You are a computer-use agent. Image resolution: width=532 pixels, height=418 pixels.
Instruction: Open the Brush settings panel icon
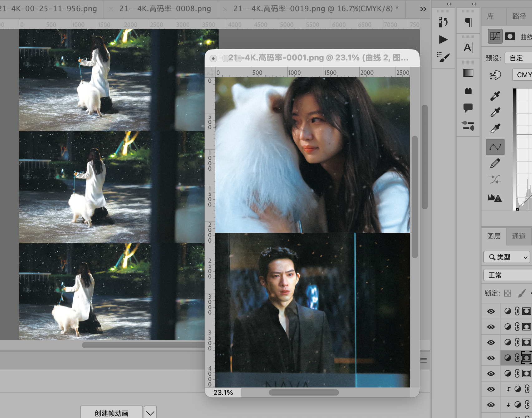pyautogui.click(x=443, y=57)
